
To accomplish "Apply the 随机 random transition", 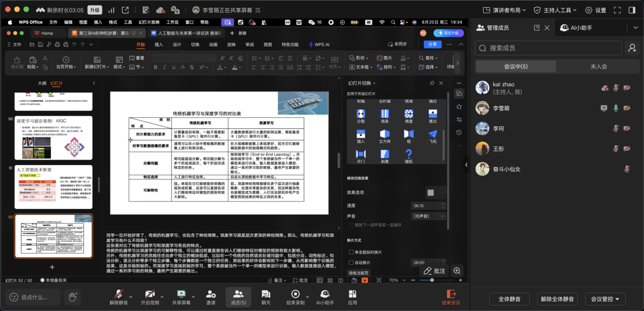I will click(408, 153).
